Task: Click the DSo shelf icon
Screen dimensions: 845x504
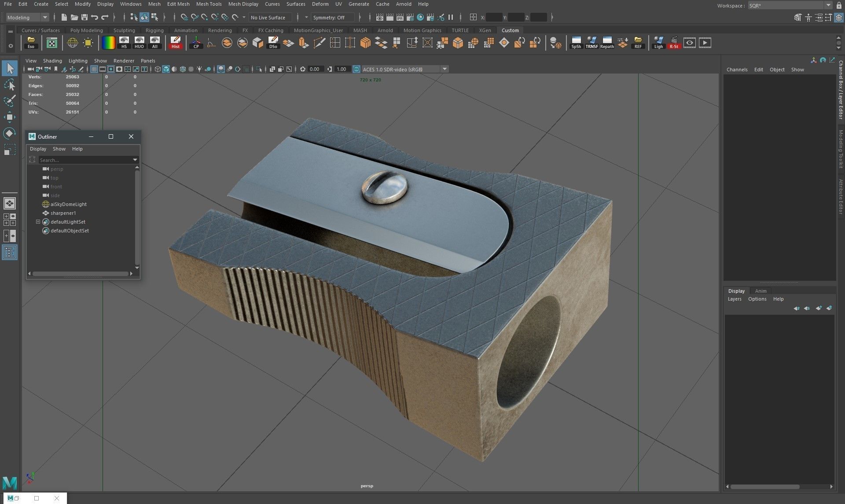Action: tap(273, 43)
